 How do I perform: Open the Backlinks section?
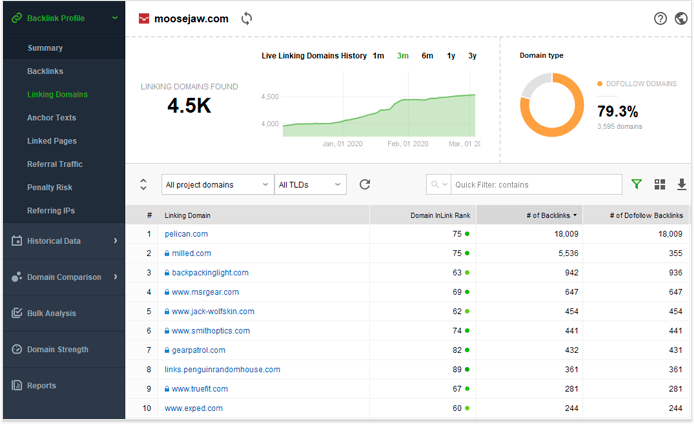45,71
